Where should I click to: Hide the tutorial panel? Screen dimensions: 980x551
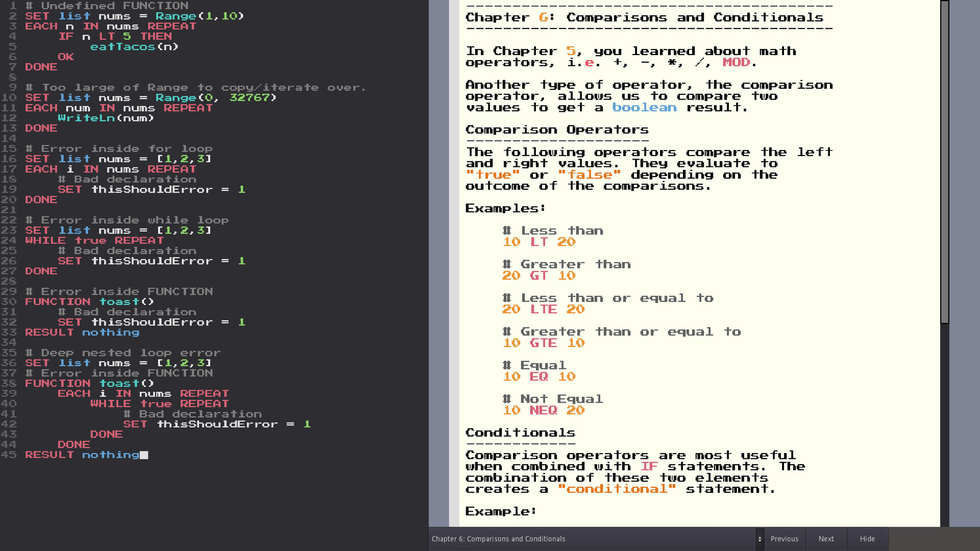[x=867, y=539]
